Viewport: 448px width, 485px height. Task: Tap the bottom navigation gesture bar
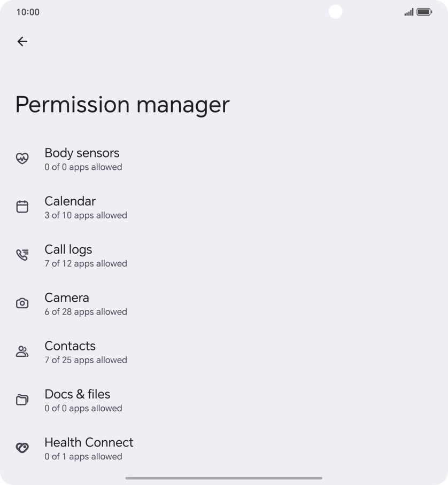224,478
